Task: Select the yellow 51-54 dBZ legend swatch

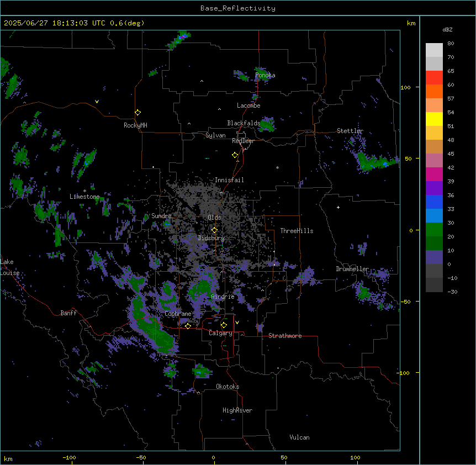Action: (434, 119)
